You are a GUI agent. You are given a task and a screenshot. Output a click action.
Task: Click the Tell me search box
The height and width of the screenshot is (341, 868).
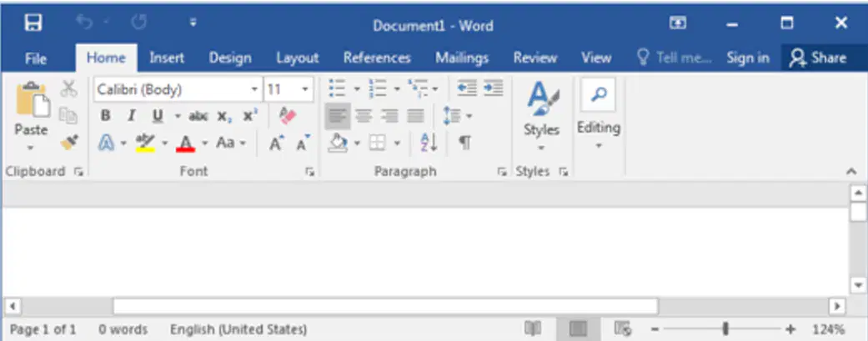click(675, 58)
